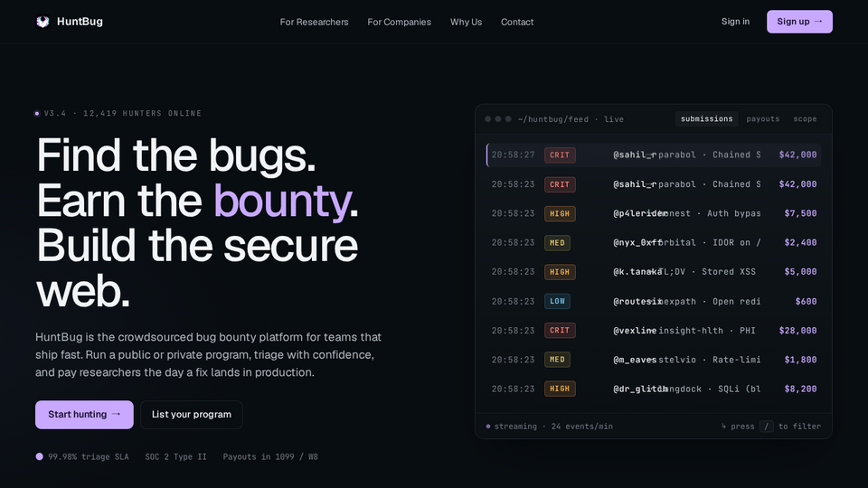Open the HuntBug home link text
This screenshot has width=868, height=488.
pos(80,22)
